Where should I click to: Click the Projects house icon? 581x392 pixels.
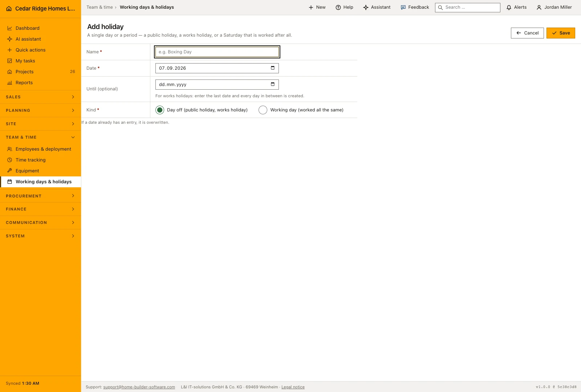(x=10, y=72)
